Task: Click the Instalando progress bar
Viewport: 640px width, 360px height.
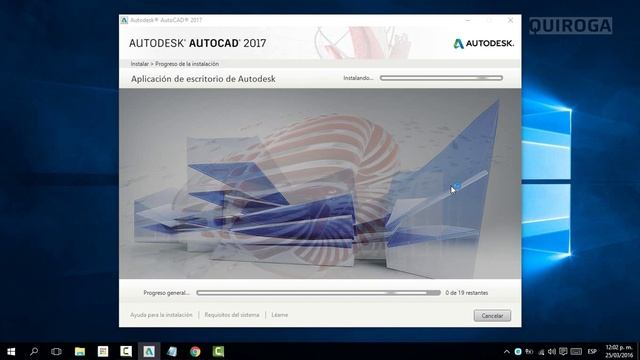Action: 441,78
